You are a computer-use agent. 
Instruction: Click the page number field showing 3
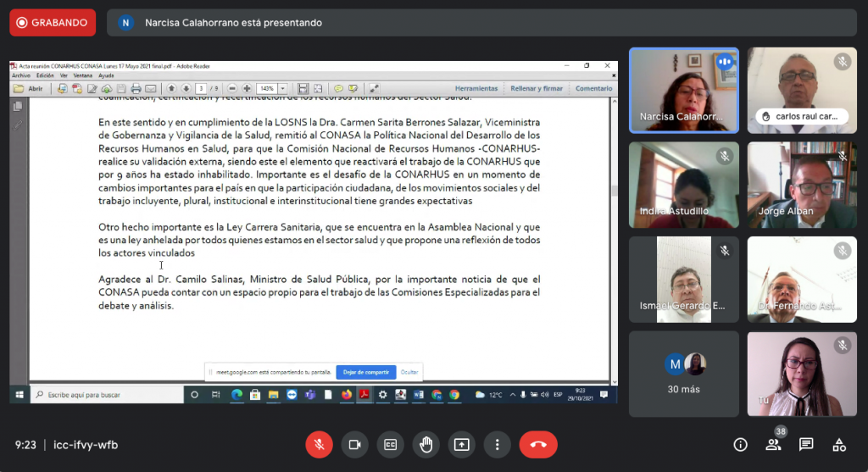(x=202, y=88)
